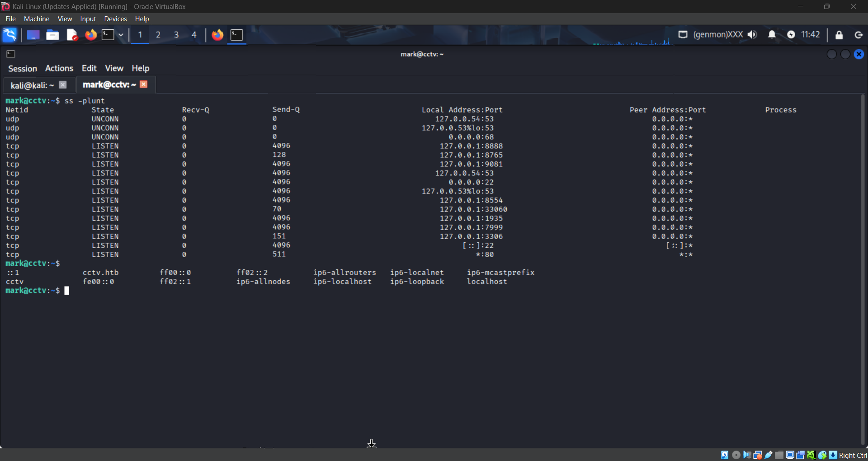Switch to the kali@kali terminal tab

pos(32,85)
